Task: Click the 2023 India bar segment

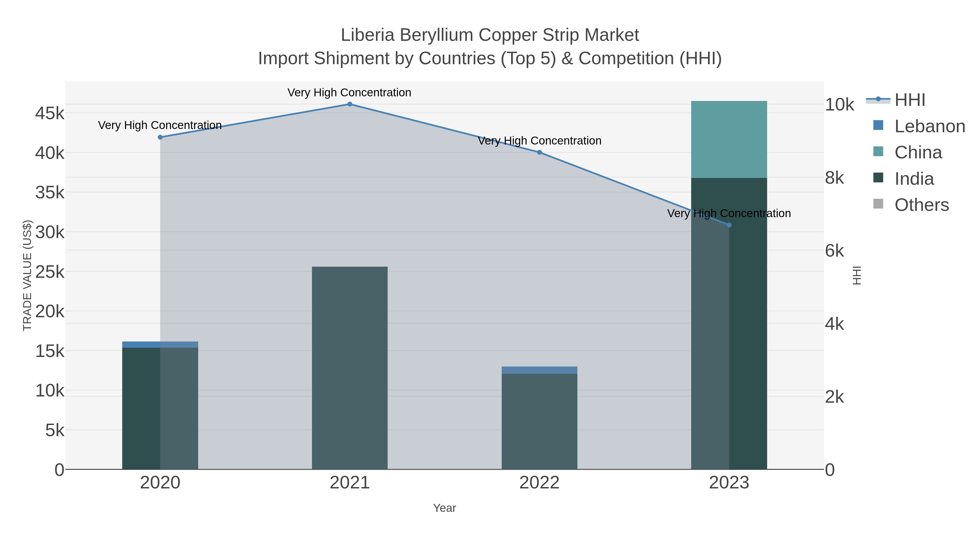Action: (x=729, y=324)
